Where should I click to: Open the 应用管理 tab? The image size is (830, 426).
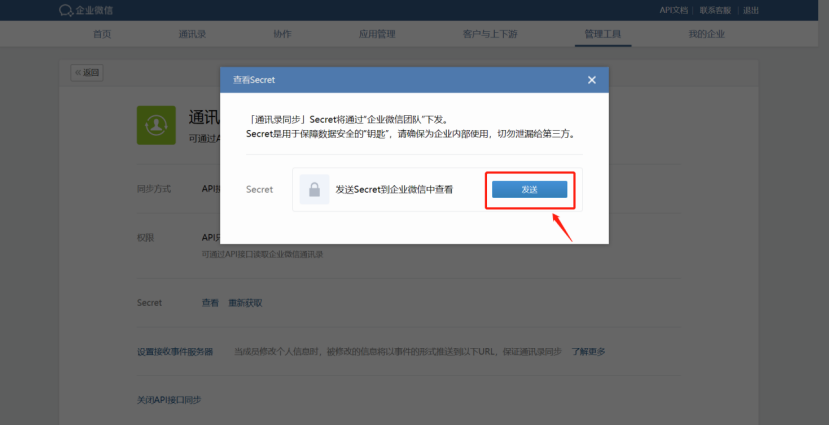tap(377, 34)
